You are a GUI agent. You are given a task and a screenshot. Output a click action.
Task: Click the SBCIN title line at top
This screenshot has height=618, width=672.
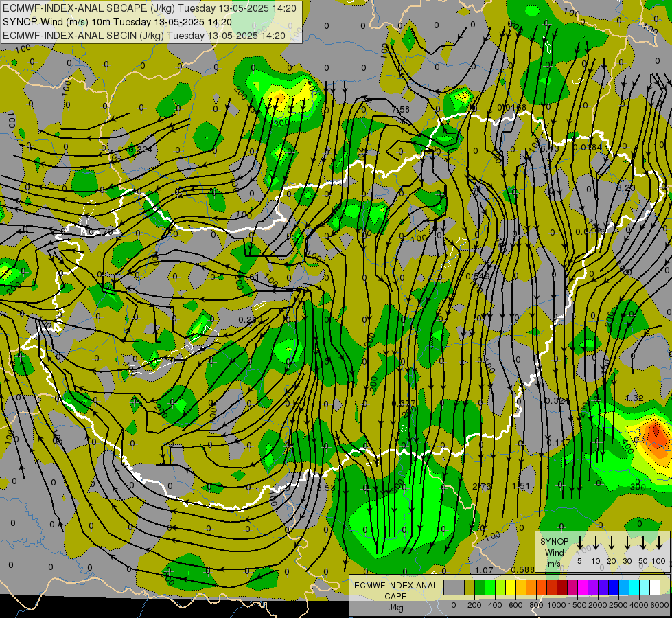pyautogui.click(x=144, y=36)
